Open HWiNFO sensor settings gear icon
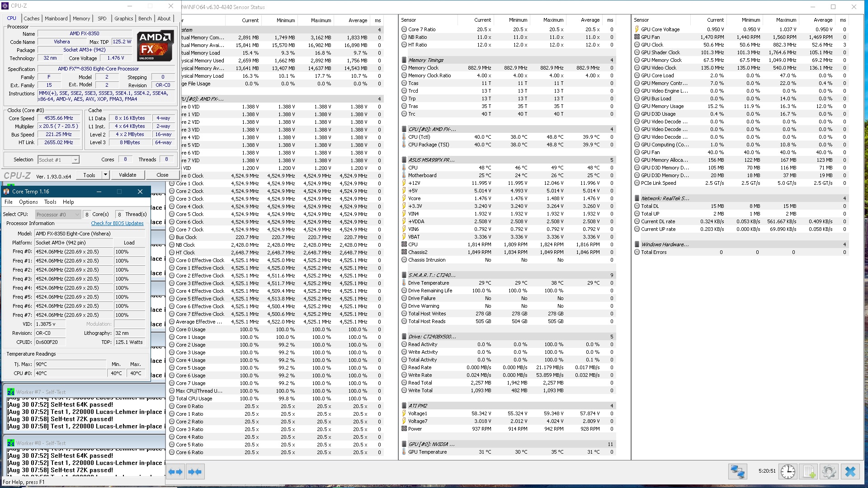 click(x=829, y=472)
